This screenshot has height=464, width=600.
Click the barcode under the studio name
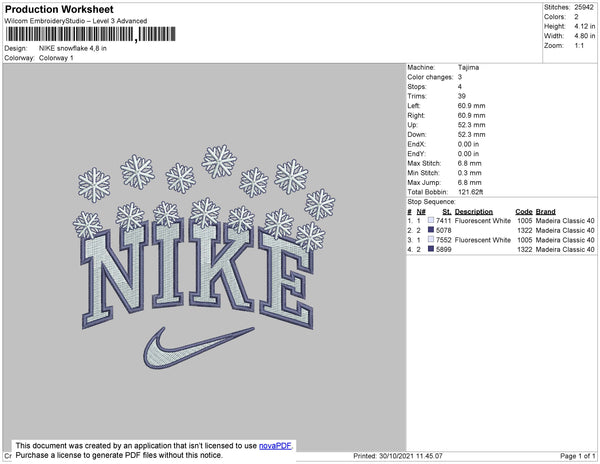(x=90, y=34)
